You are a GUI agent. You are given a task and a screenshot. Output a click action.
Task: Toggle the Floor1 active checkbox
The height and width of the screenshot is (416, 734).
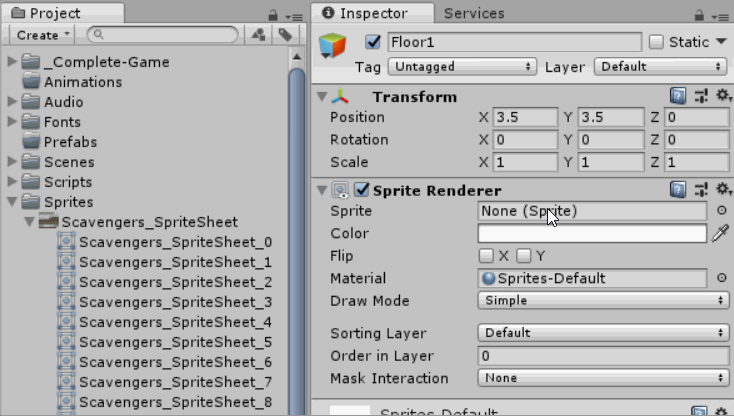pyautogui.click(x=373, y=42)
